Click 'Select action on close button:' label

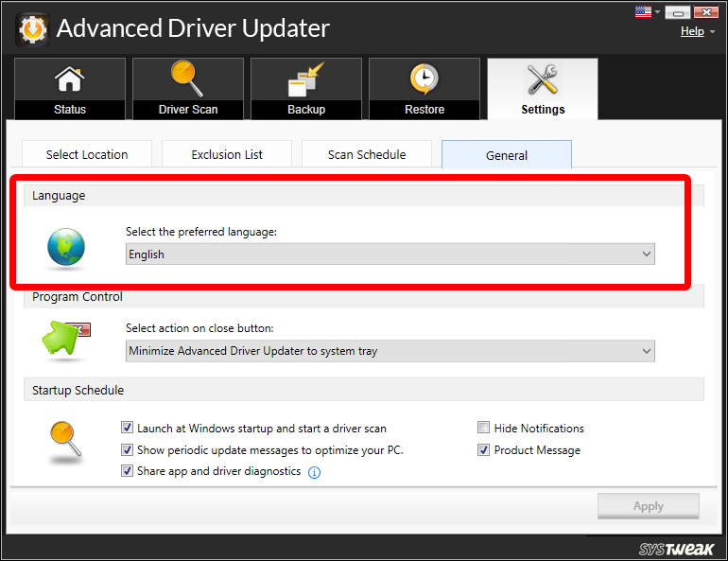click(x=199, y=328)
